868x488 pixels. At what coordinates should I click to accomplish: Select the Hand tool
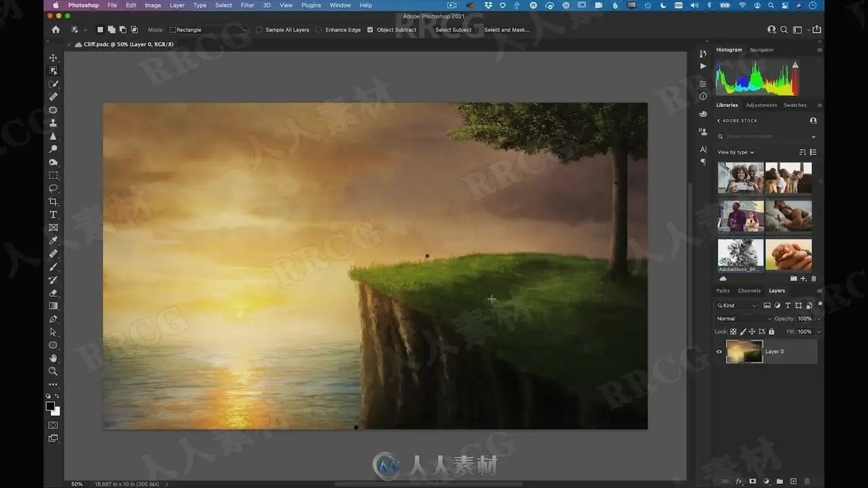coord(54,358)
